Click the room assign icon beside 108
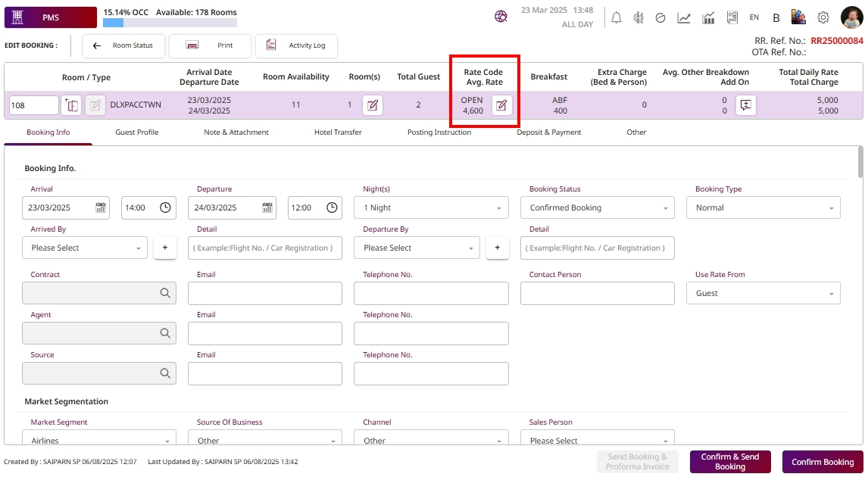This screenshot has height=480, width=868. click(71, 105)
